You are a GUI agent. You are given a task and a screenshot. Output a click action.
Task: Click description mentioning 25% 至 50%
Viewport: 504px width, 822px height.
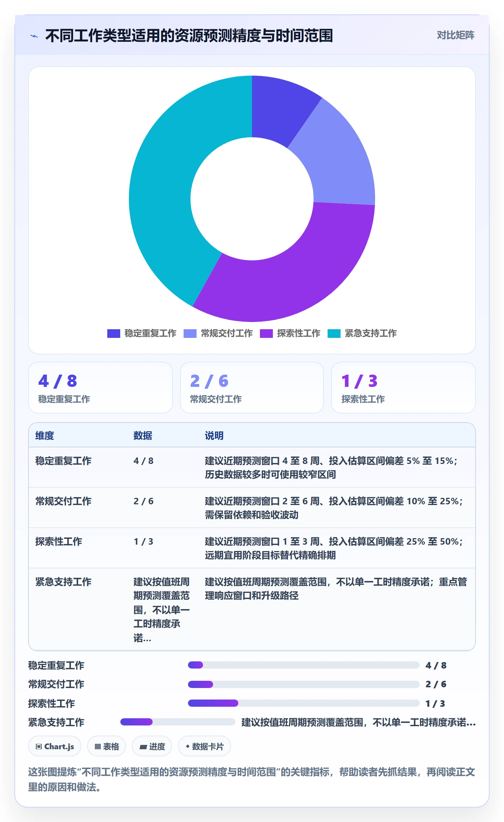(334, 548)
